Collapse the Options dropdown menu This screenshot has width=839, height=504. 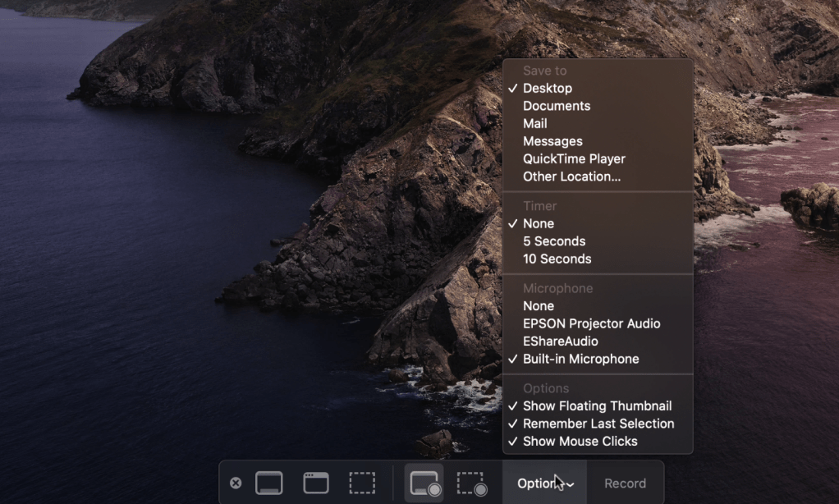point(544,483)
